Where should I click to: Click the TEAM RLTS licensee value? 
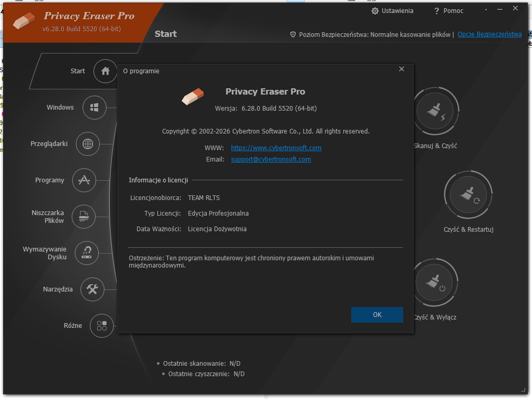pyautogui.click(x=204, y=198)
